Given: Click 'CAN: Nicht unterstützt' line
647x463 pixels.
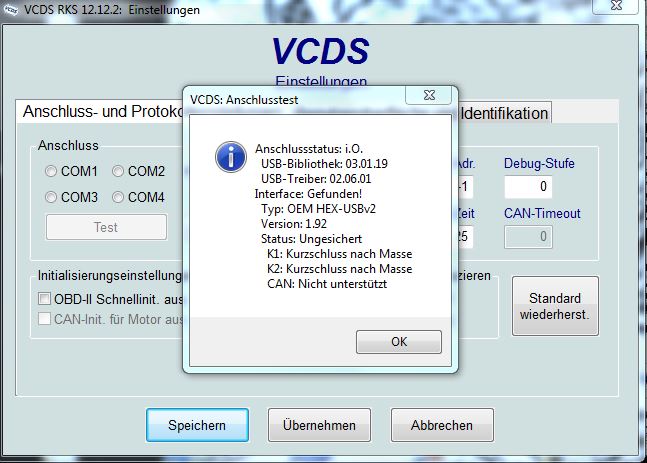Looking at the screenshot, I should coord(327,284).
